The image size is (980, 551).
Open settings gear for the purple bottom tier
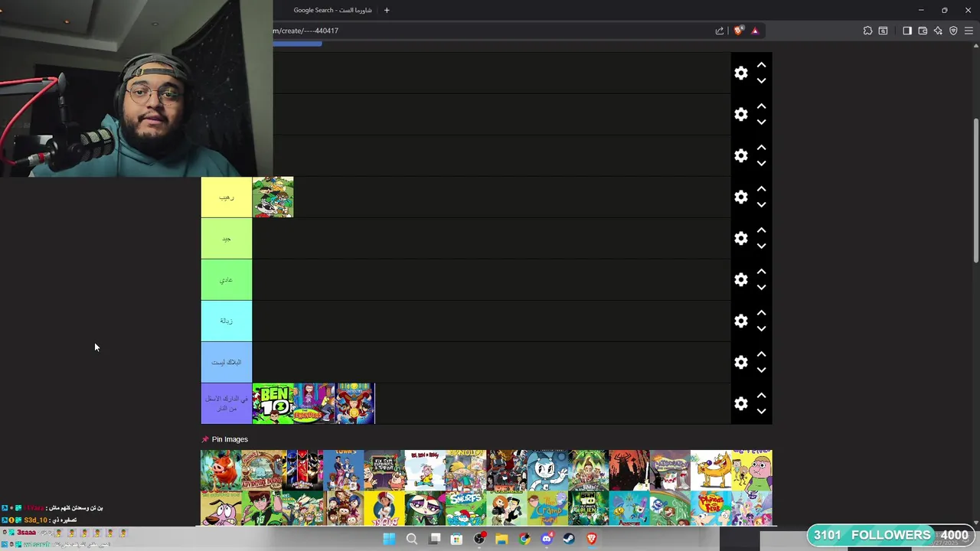pos(740,403)
